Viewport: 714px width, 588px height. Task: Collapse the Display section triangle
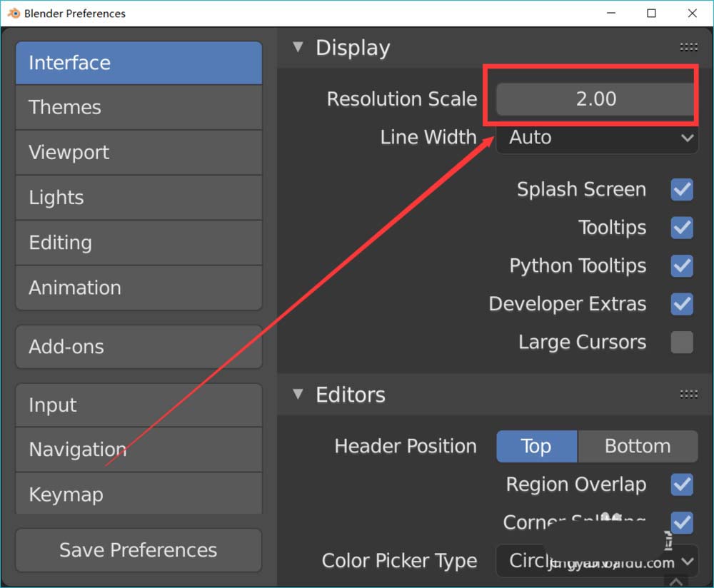[298, 48]
